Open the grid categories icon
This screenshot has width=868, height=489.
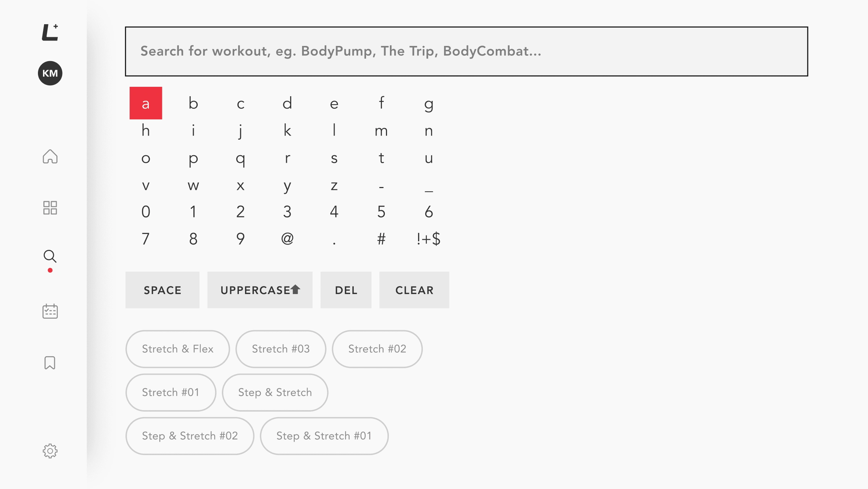50,208
